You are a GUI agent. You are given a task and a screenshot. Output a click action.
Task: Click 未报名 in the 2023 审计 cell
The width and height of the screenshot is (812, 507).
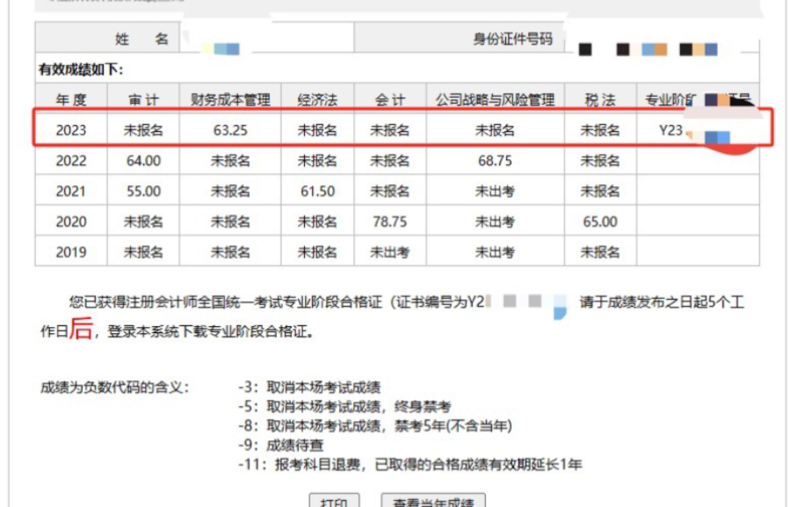coord(143,130)
